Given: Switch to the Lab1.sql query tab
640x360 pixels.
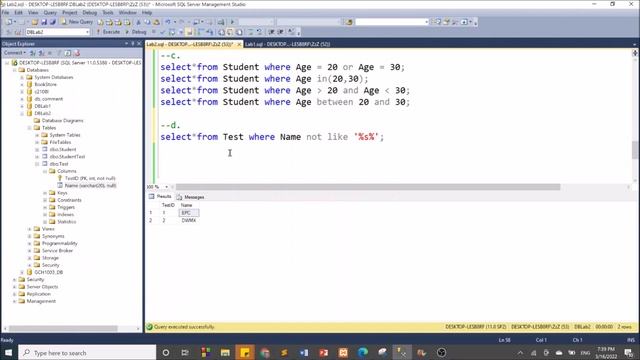Looking at the screenshot, I should tap(287, 44).
